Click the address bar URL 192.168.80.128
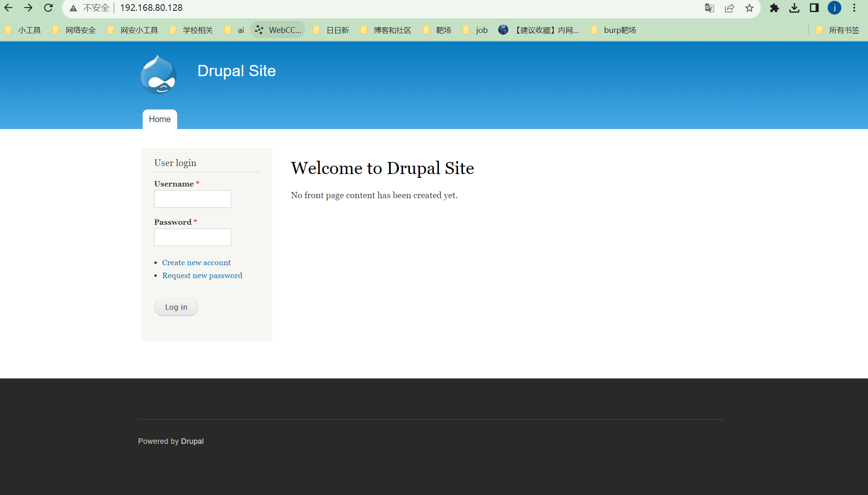868x495 pixels. (x=151, y=8)
